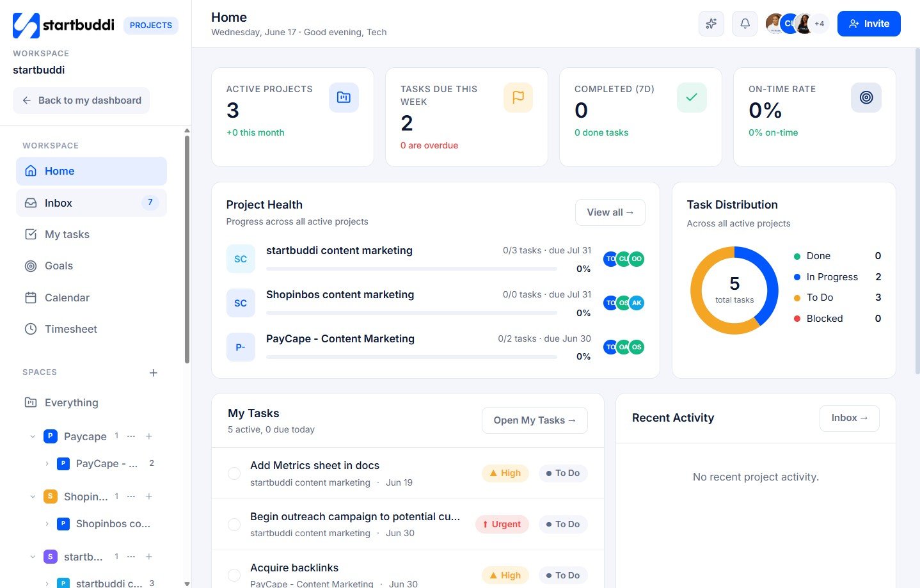Screen dimensions: 920x588
Task: Click the P- icon of PayCape project
Action: point(241,347)
